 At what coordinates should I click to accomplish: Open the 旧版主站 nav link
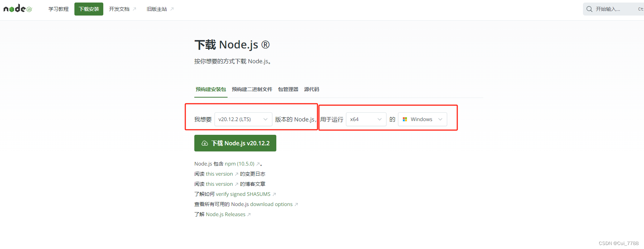click(160, 9)
